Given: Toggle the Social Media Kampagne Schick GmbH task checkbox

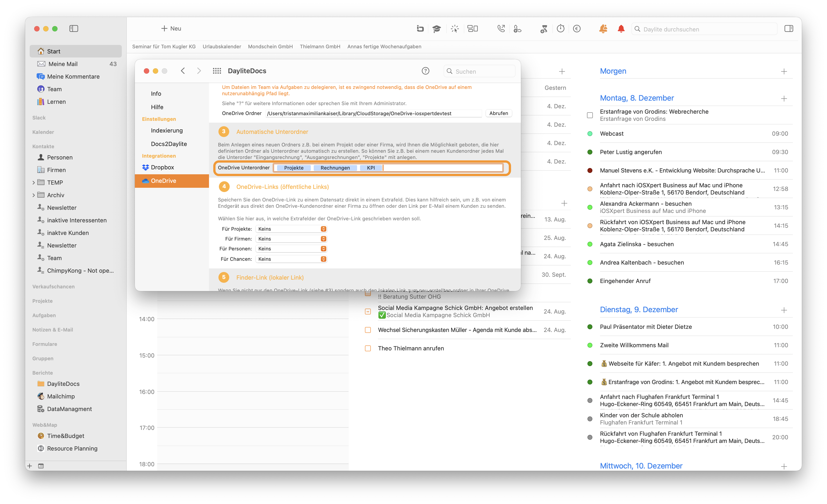Looking at the screenshot, I should 368,312.
